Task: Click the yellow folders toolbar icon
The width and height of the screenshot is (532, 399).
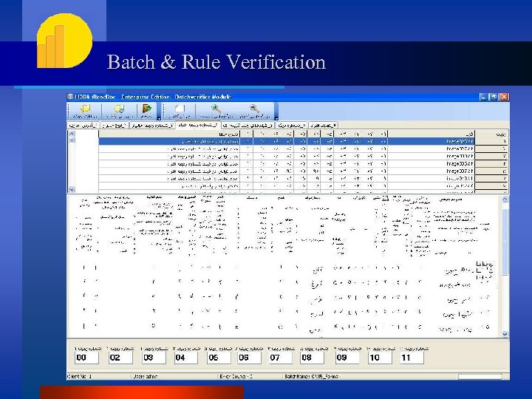Action: point(85,109)
